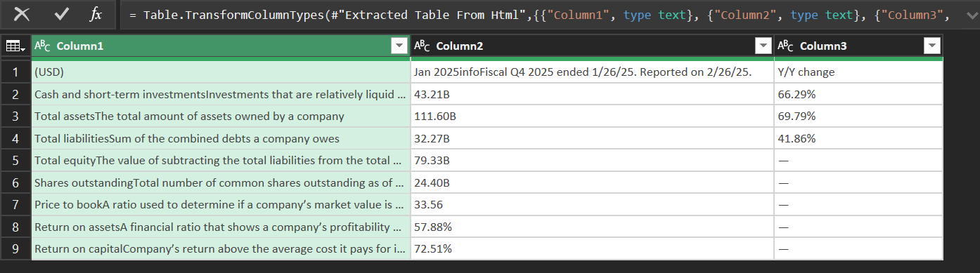This screenshot has height=273, width=980.
Task: Click the dash cell in Total equity row
Action: tap(858, 160)
